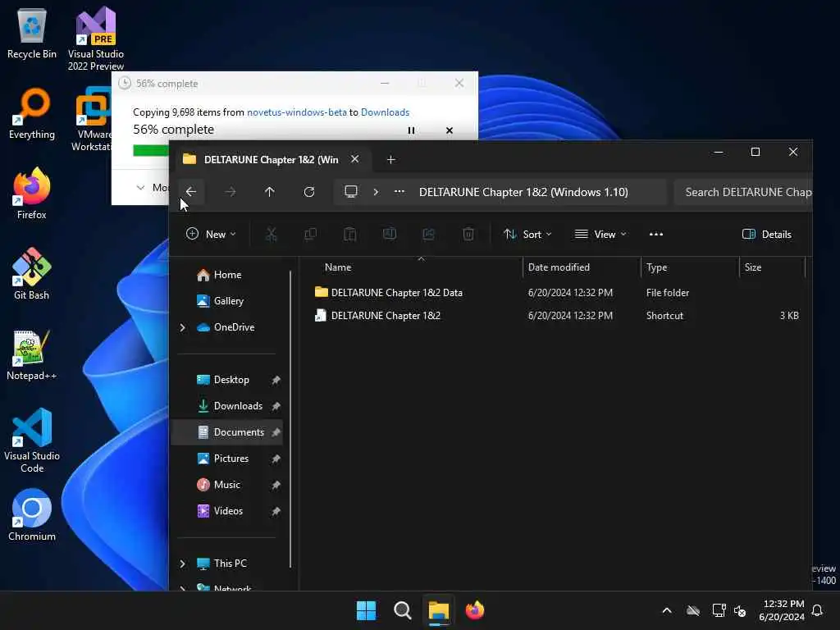Select the Git Bash desktop shortcut

[32, 274]
